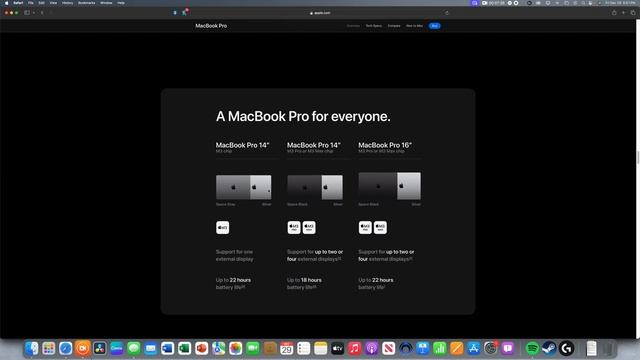Open Podcasts from the Dock
The image size is (640, 360).
pyautogui.click(x=371, y=348)
